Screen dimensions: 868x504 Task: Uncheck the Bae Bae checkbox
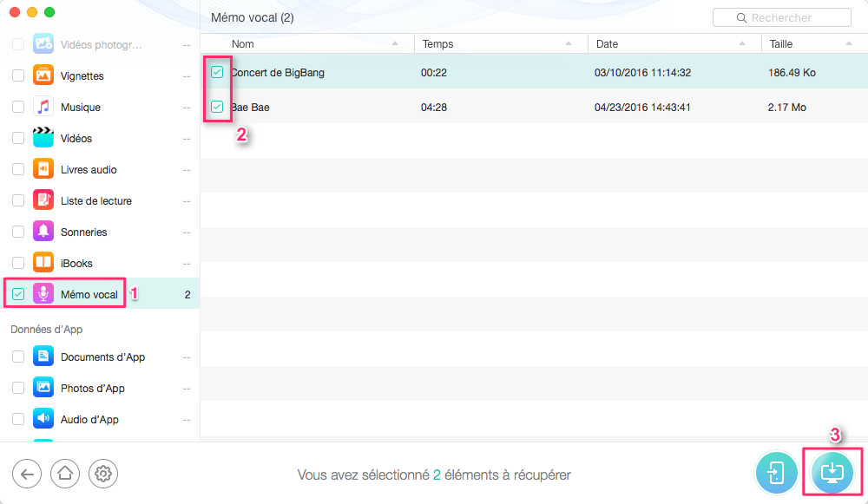pyautogui.click(x=217, y=107)
